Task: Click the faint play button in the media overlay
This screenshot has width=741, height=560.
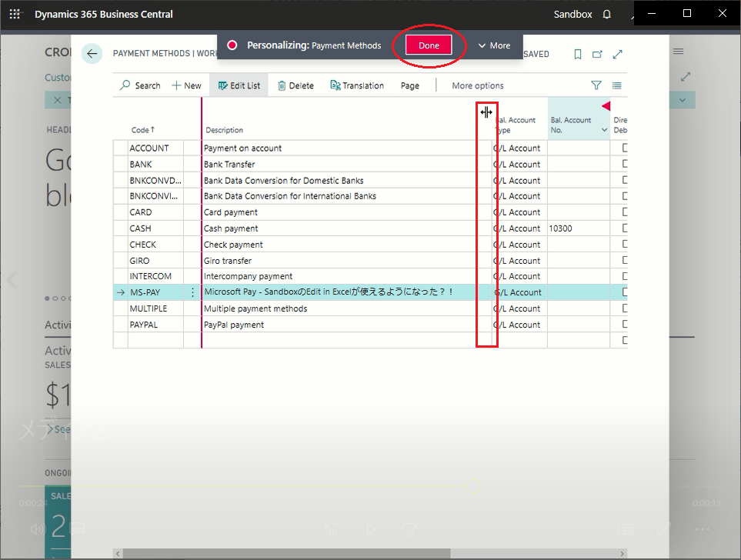Action: 371,529
